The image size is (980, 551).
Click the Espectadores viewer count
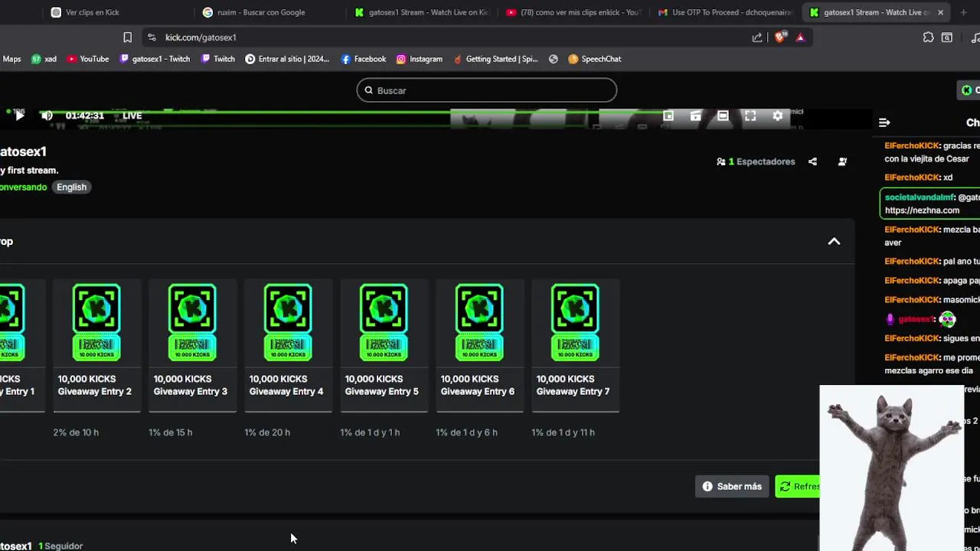[x=756, y=161]
